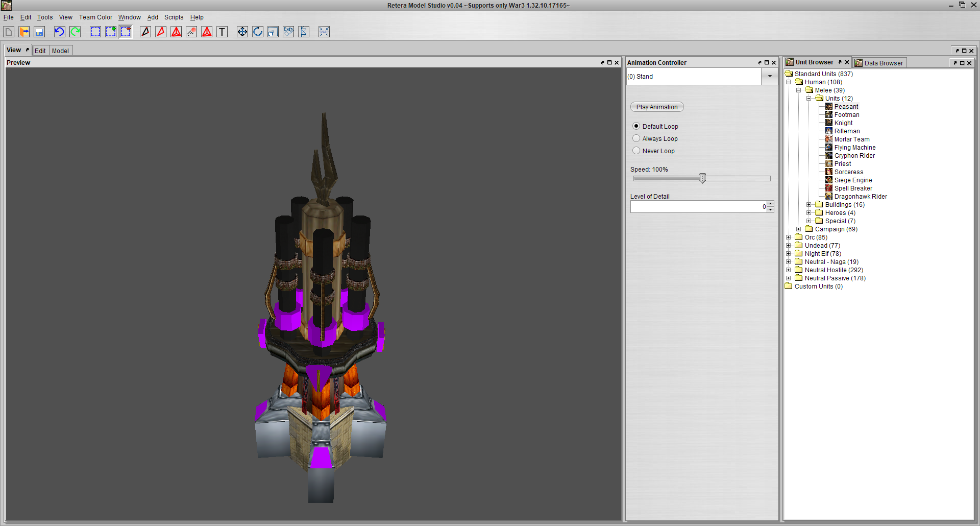Expand the Heroes (4) folder
The height and width of the screenshot is (526, 980).
click(809, 212)
